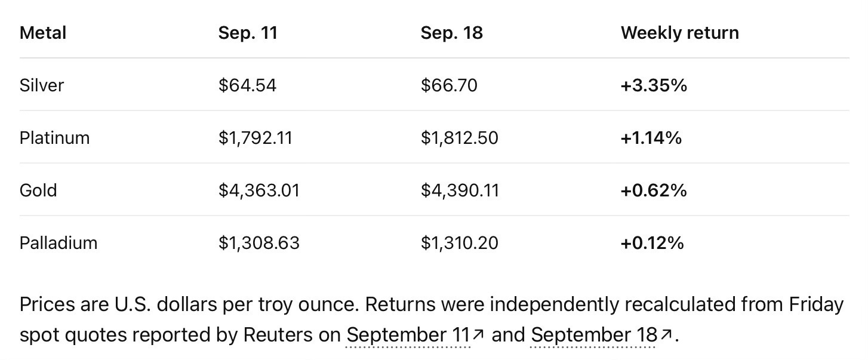Viewport: 868px width, 360px height.
Task: Click the Gold row label
Action: pos(38,190)
